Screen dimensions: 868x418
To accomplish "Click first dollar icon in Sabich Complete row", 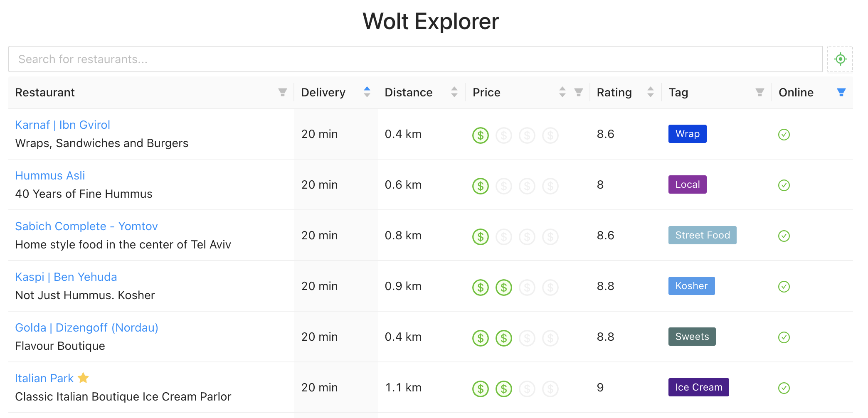I will pos(481,237).
